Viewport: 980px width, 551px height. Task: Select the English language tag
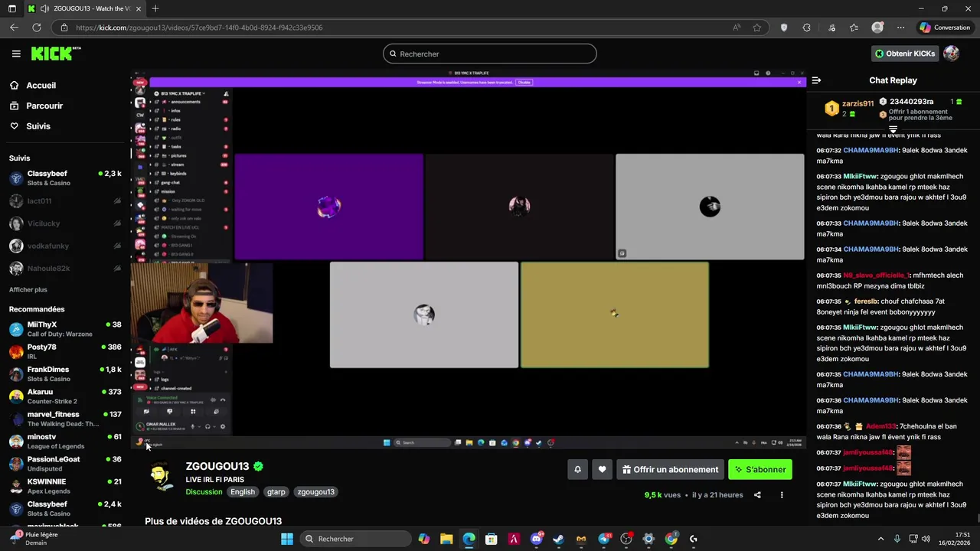(243, 492)
